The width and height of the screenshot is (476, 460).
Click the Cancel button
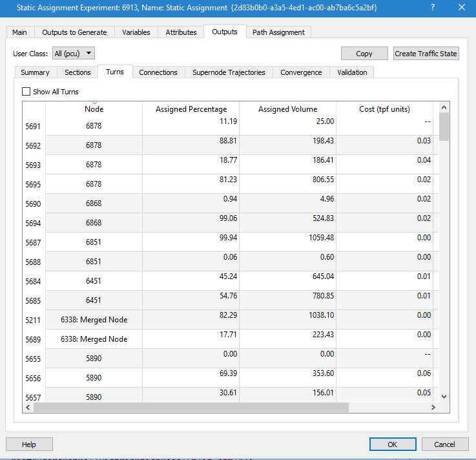445,444
